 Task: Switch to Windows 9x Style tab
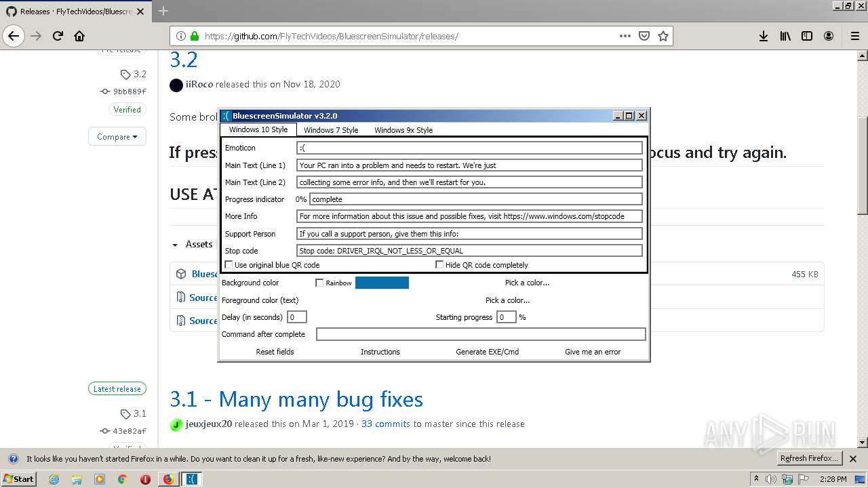pos(403,130)
